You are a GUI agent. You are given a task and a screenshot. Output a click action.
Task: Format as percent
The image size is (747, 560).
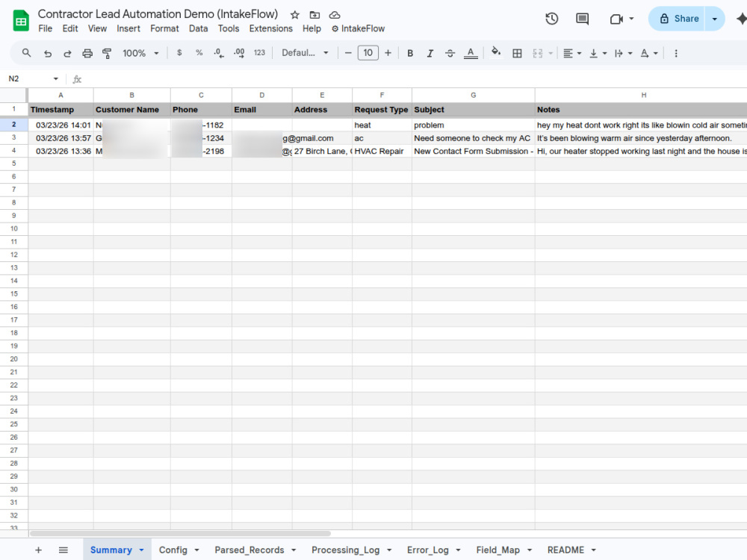199,53
